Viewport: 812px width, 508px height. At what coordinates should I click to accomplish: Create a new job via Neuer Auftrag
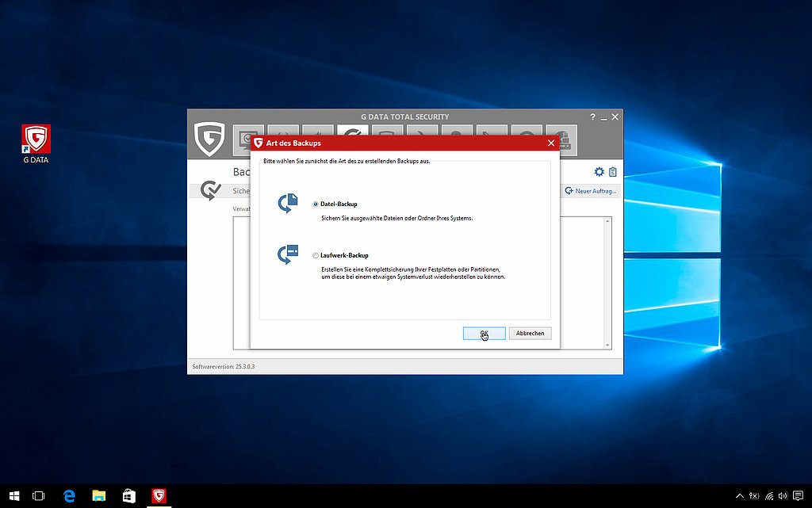pyautogui.click(x=590, y=190)
